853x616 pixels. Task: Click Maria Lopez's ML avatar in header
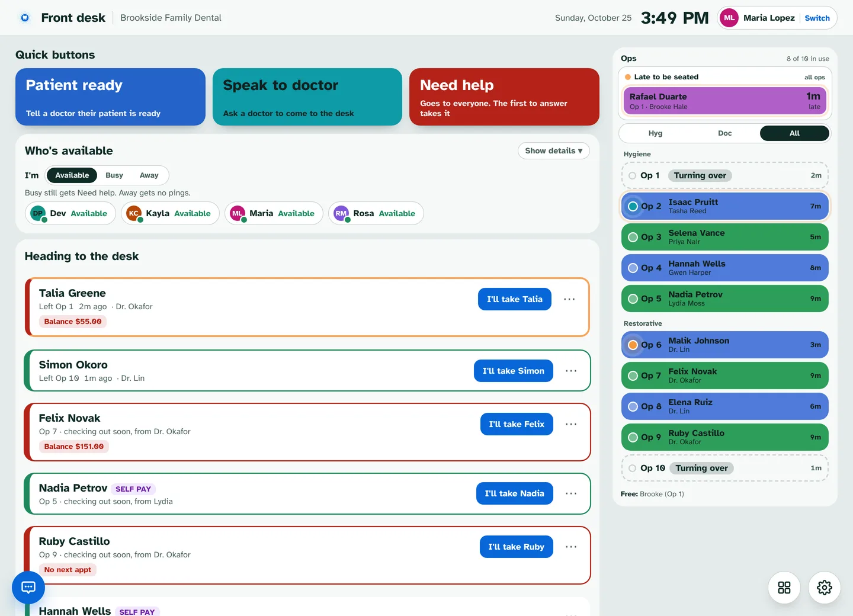[729, 18]
